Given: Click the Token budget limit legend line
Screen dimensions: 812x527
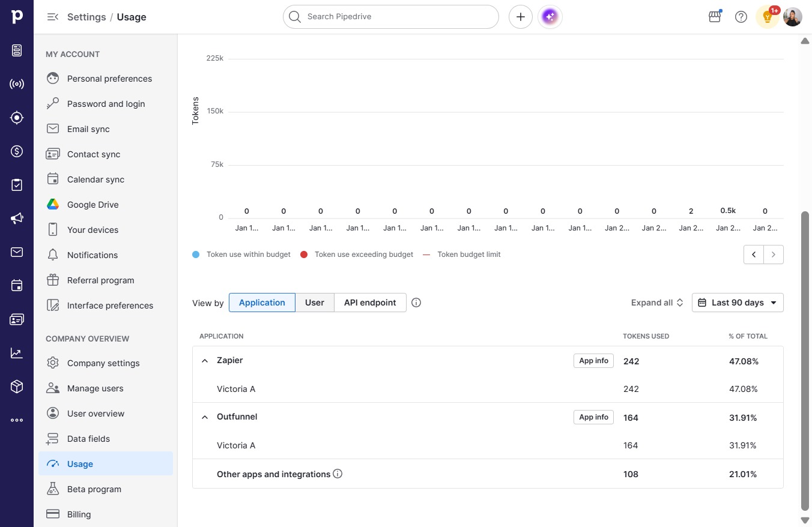Looking at the screenshot, I should [462, 254].
